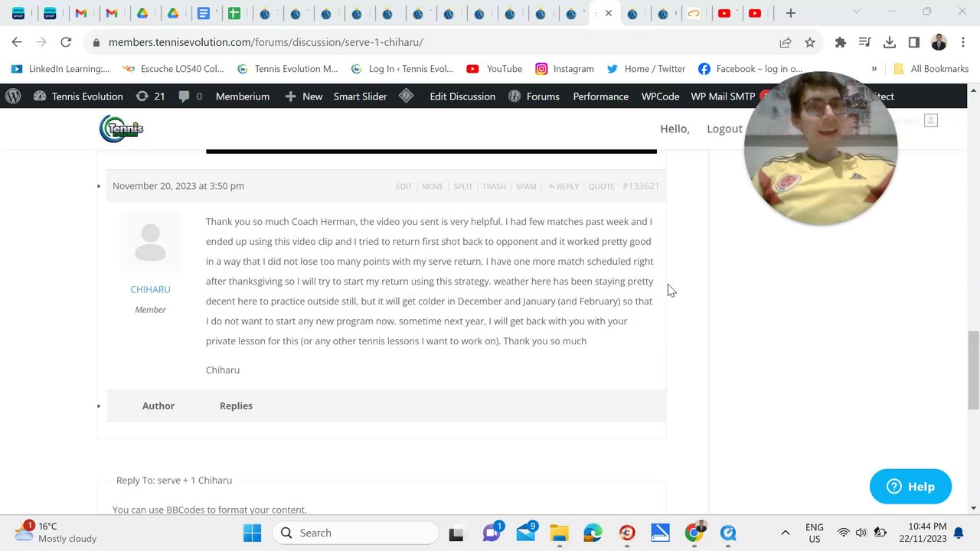Open the All Bookmarks folder
Screen dimensions: 980x551
pos(931,69)
